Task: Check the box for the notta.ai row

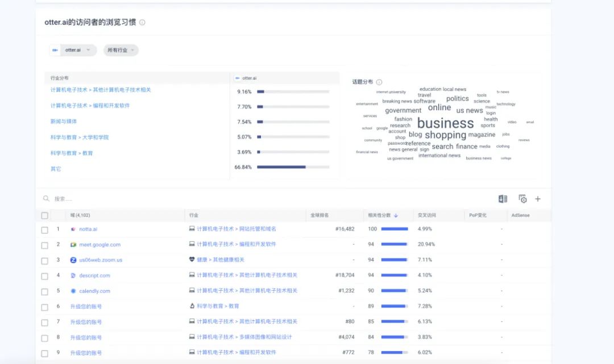Action: (45, 230)
